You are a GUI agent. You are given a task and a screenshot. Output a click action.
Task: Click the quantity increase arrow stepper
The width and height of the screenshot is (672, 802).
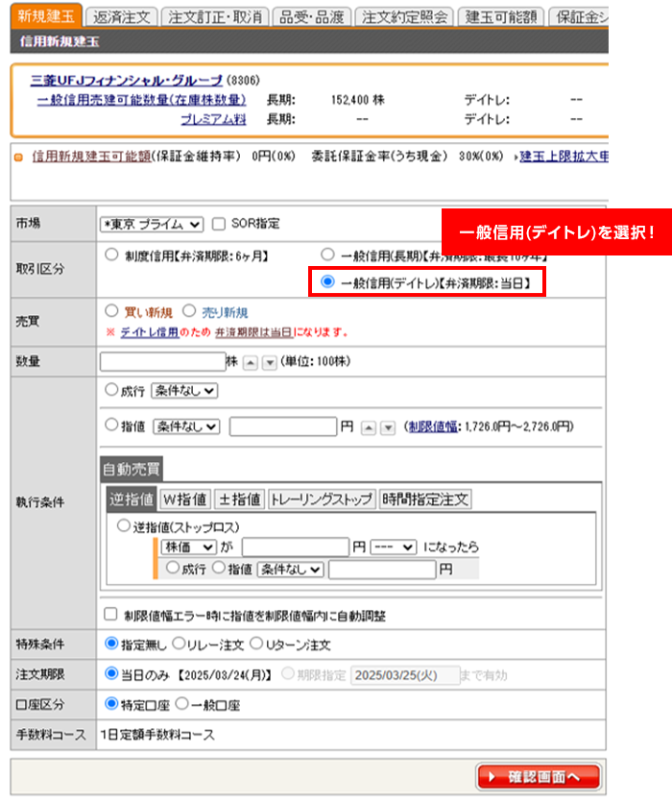pos(250,362)
